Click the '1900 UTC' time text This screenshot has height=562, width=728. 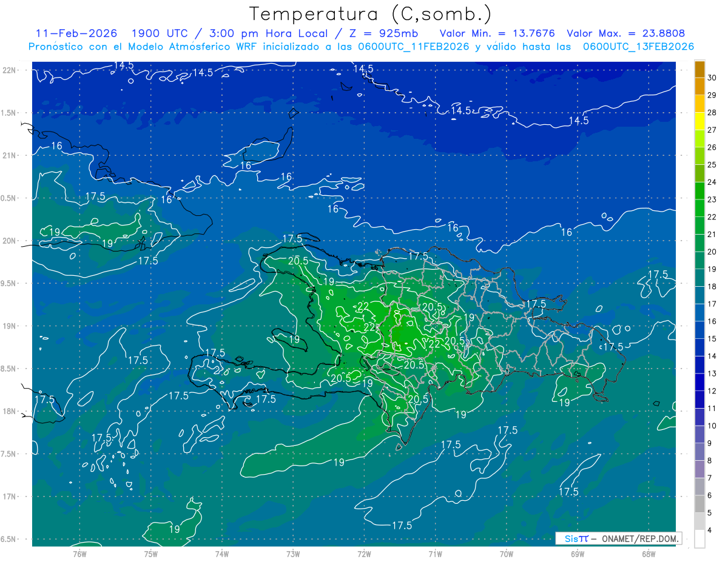[160, 33]
